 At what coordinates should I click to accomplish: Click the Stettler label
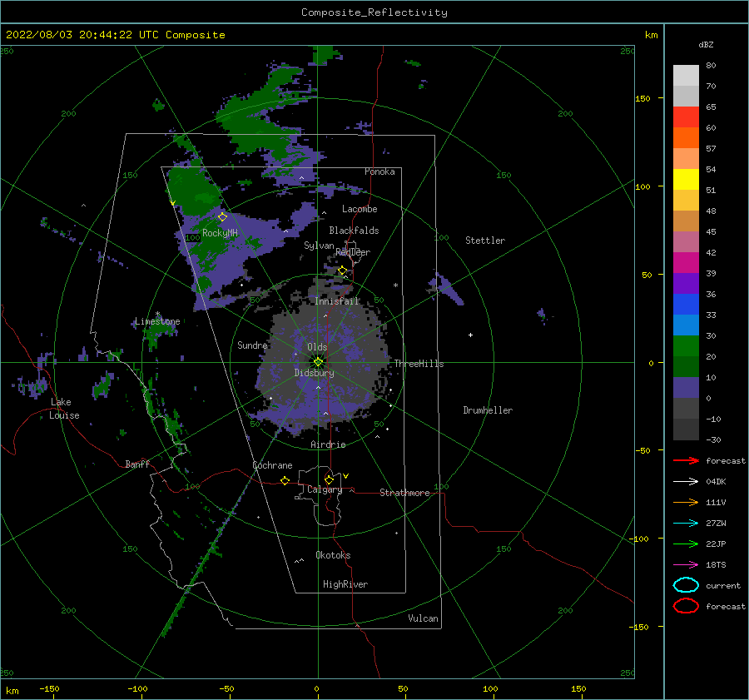(x=485, y=241)
